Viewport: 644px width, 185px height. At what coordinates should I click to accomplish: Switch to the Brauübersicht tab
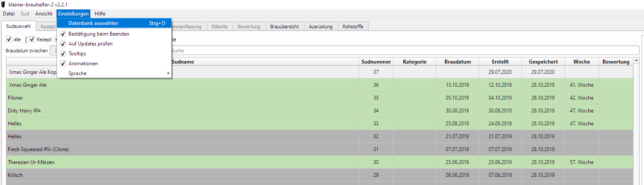click(284, 27)
